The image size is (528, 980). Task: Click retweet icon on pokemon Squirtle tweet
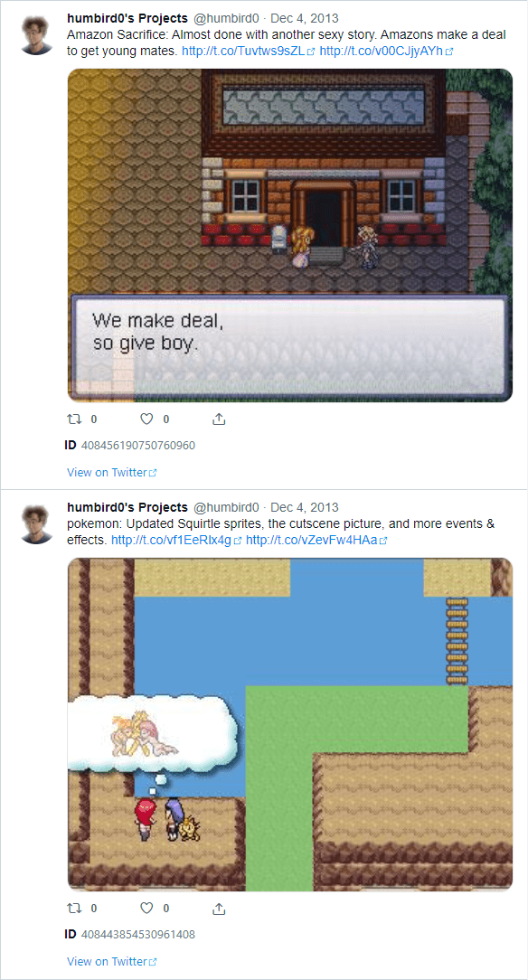tap(73, 908)
